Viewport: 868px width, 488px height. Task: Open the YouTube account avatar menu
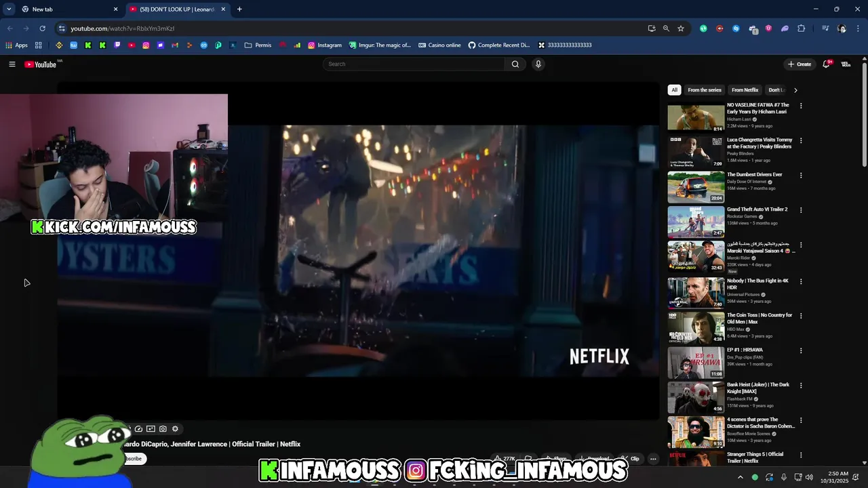pyautogui.click(x=846, y=64)
